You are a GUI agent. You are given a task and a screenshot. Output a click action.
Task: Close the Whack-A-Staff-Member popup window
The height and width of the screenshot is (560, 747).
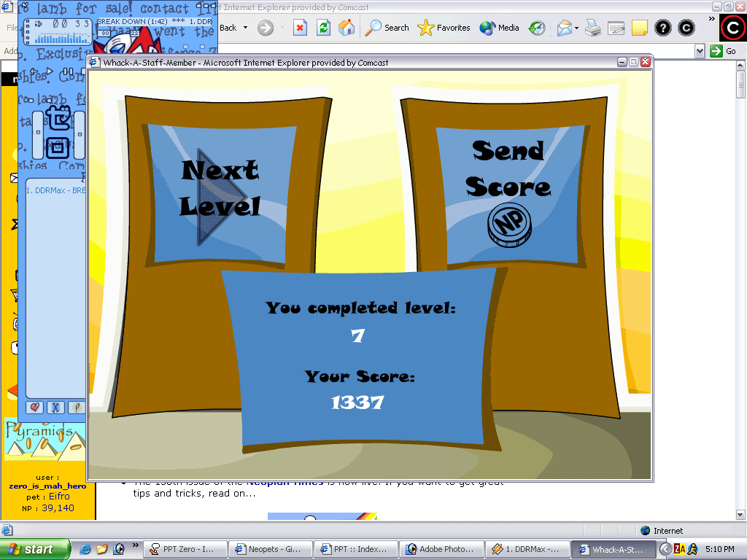[646, 62]
